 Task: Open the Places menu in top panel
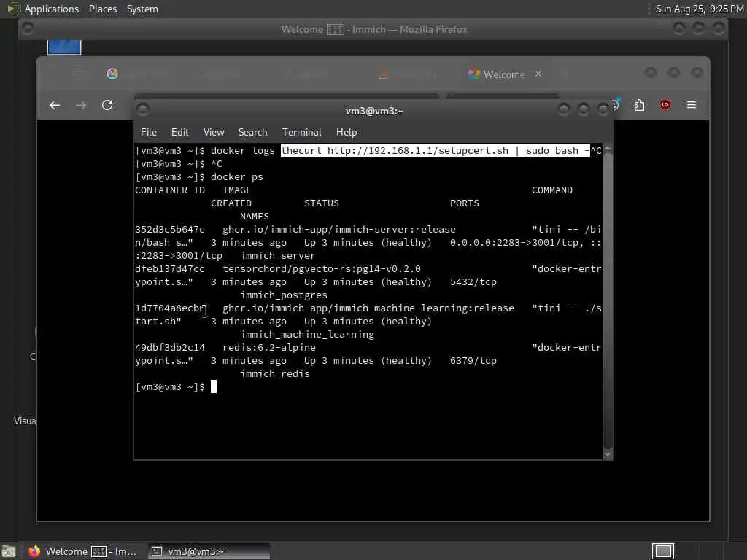[103, 9]
